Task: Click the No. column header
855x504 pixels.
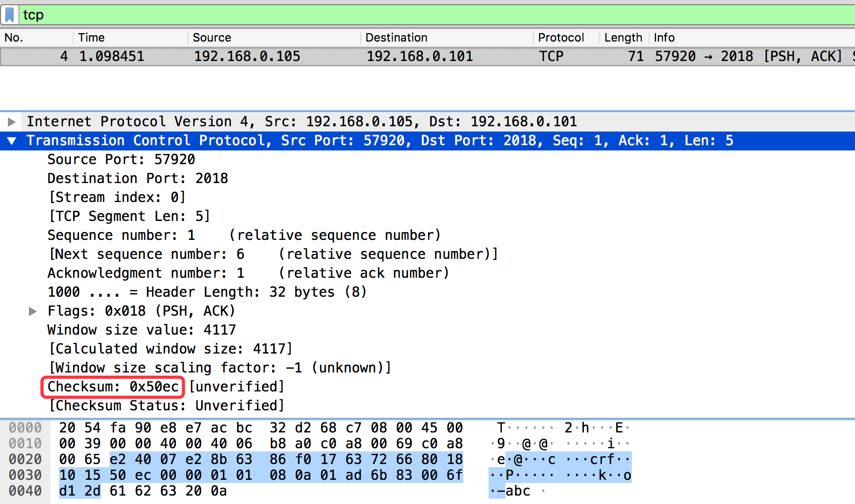Action: [x=14, y=37]
